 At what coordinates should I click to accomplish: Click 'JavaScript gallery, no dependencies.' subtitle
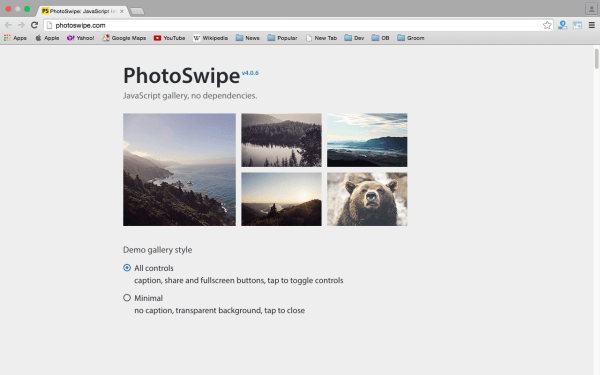[190, 96]
